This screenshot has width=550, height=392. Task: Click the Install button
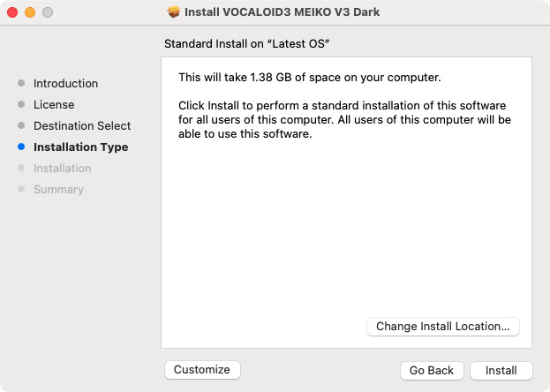pyautogui.click(x=501, y=370)
